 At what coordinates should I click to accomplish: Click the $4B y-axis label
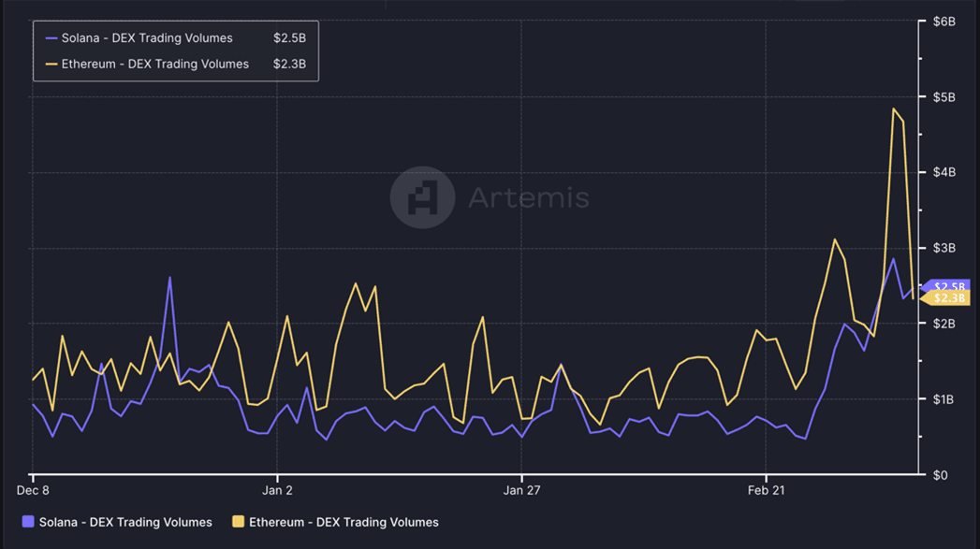pos(944,172)
